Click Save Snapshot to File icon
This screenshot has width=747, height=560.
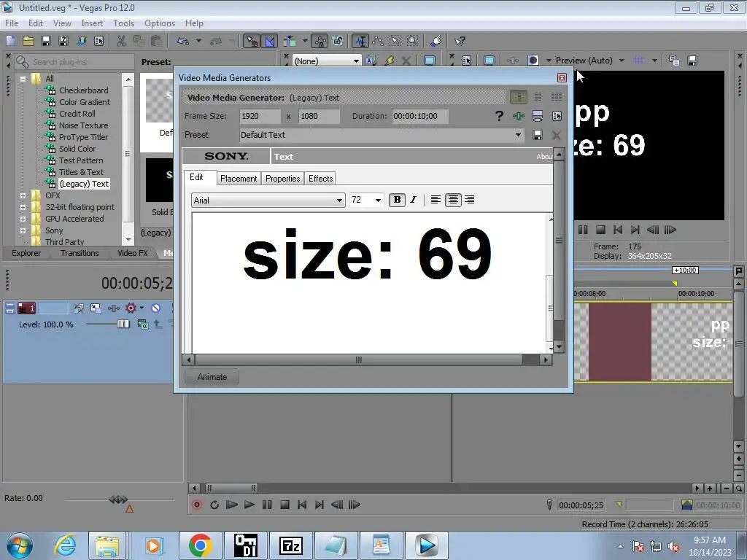point(692,61)
